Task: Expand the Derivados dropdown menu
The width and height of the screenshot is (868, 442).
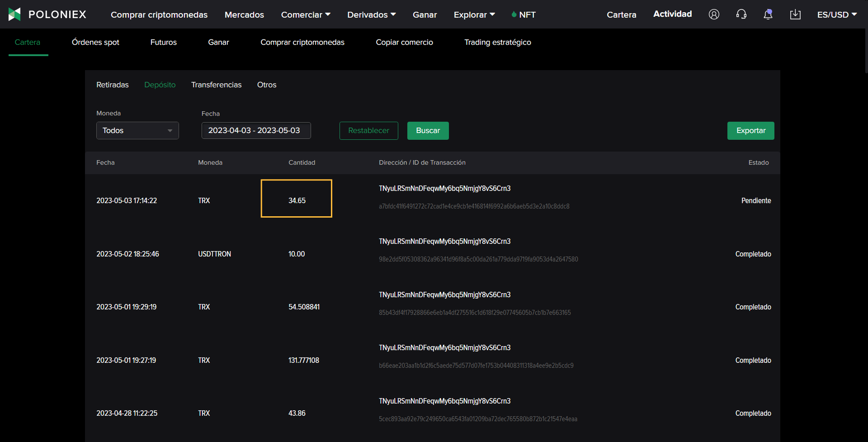Action: 371,14
